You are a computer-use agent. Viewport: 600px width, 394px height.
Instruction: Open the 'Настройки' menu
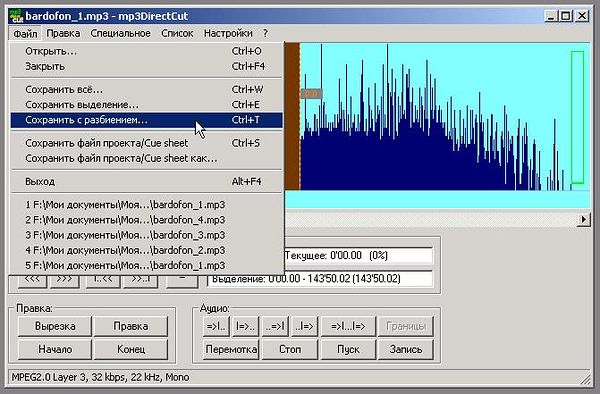(x=228, y=34)
